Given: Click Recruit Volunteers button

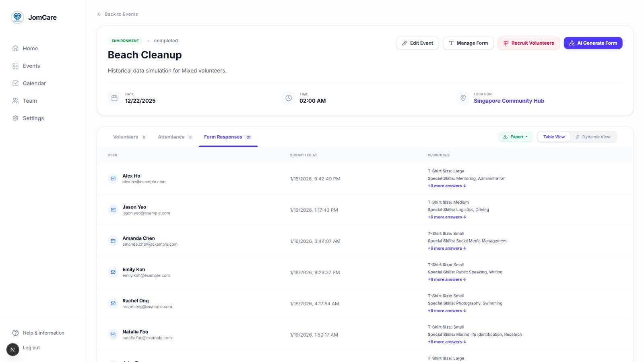Looking at the screenshot, I should tap(528, 43).
